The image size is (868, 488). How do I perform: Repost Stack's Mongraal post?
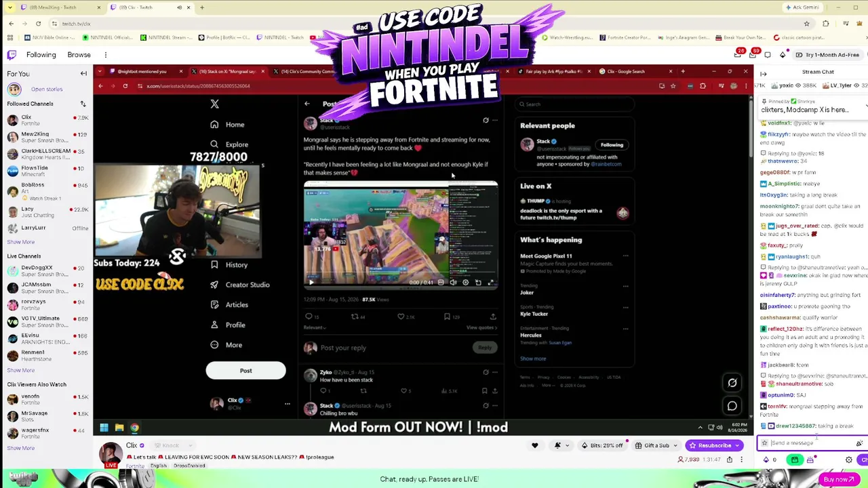[x=355, y=317]
